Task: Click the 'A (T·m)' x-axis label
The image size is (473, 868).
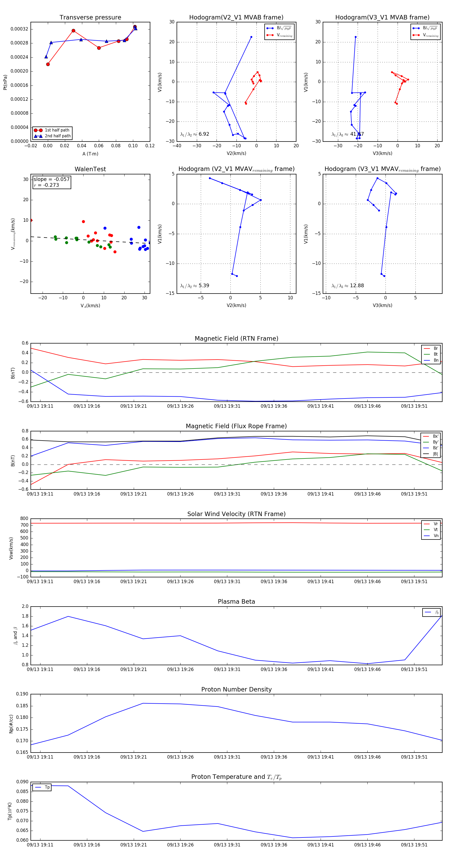Action: [90, 154]
